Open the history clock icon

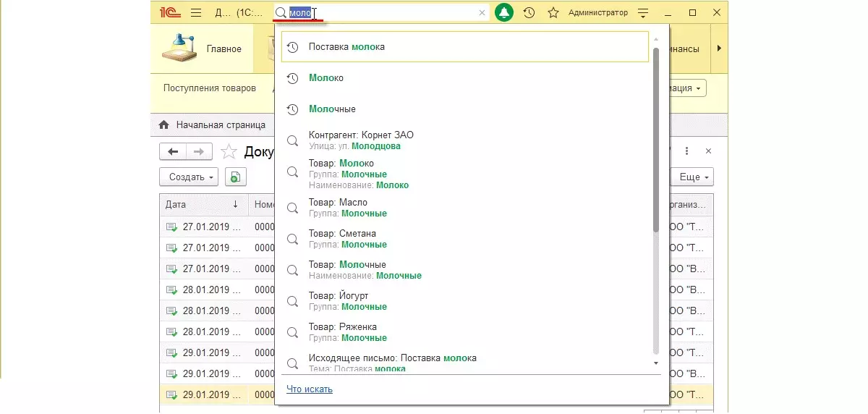529,12
